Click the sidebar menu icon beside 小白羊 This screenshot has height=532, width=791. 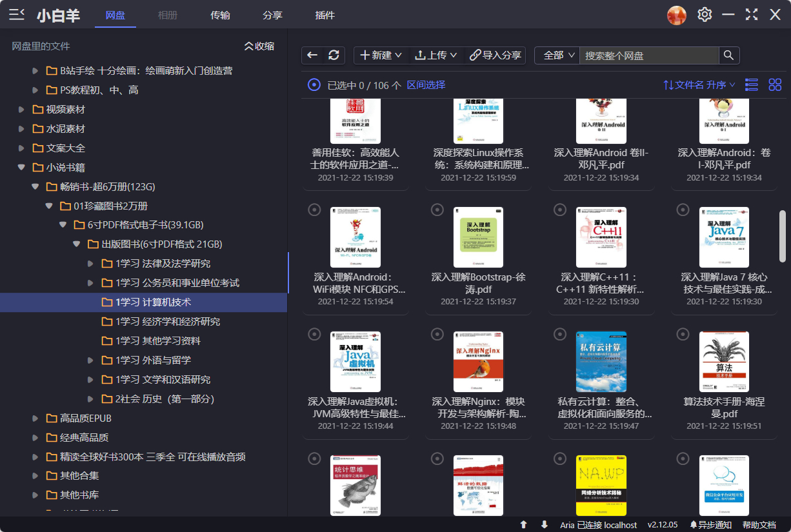point(17,15)
